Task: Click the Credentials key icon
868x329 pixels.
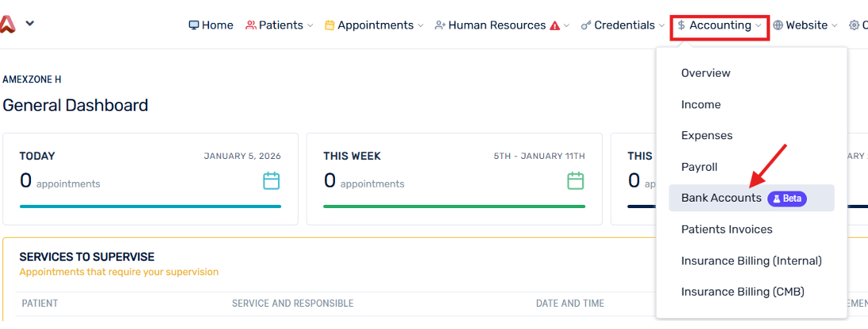Action: 586,25
